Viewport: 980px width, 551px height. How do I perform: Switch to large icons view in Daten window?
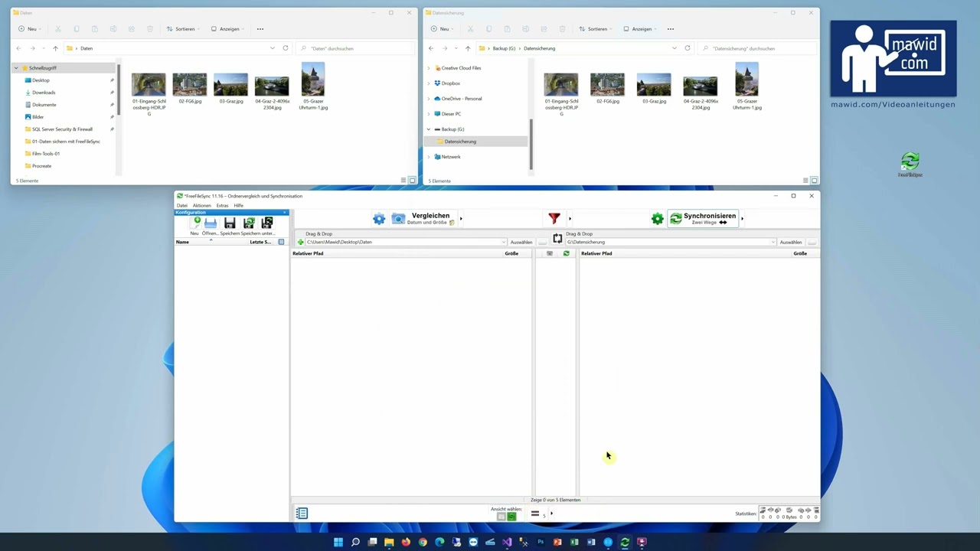412,181
